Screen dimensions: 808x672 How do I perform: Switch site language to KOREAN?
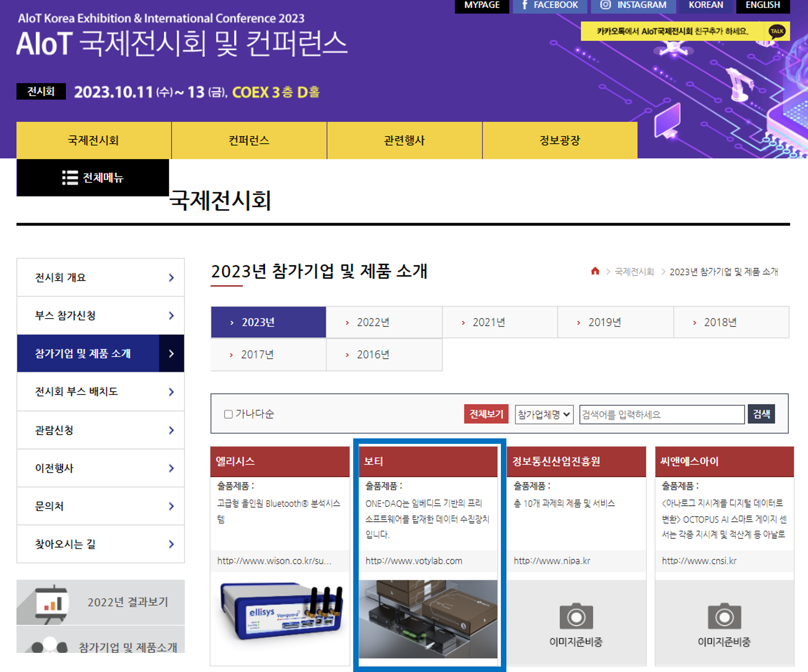coord(706,5)
